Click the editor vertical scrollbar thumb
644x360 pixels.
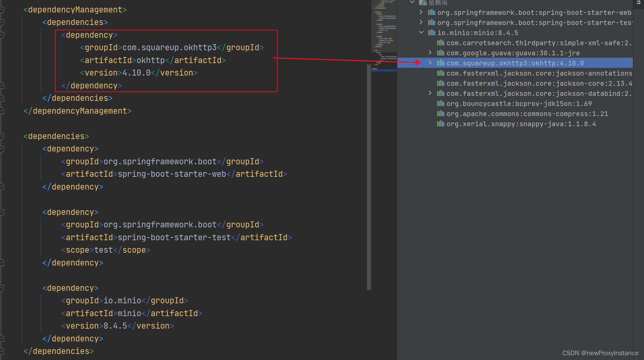(369, 177)
